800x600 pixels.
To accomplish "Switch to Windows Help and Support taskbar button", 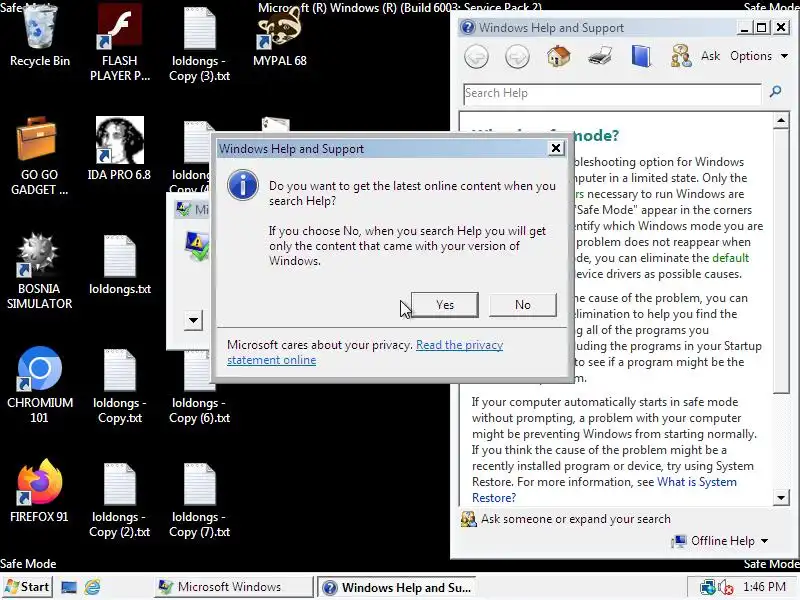I will click(397, 587).
